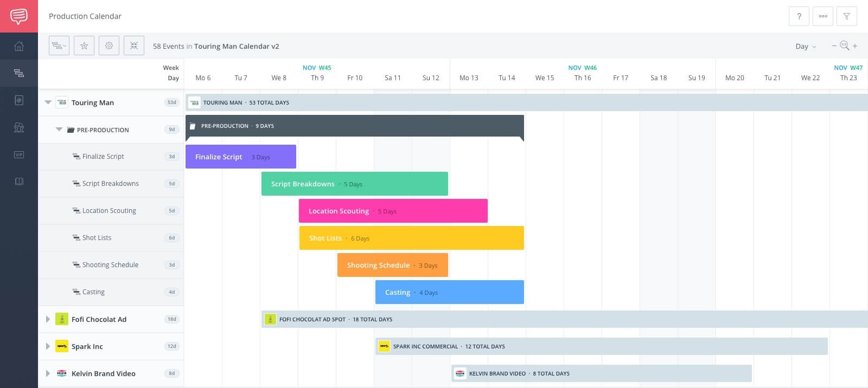
Task: Collapse the PRE-PRODUCTION folder
Action: 59,130
